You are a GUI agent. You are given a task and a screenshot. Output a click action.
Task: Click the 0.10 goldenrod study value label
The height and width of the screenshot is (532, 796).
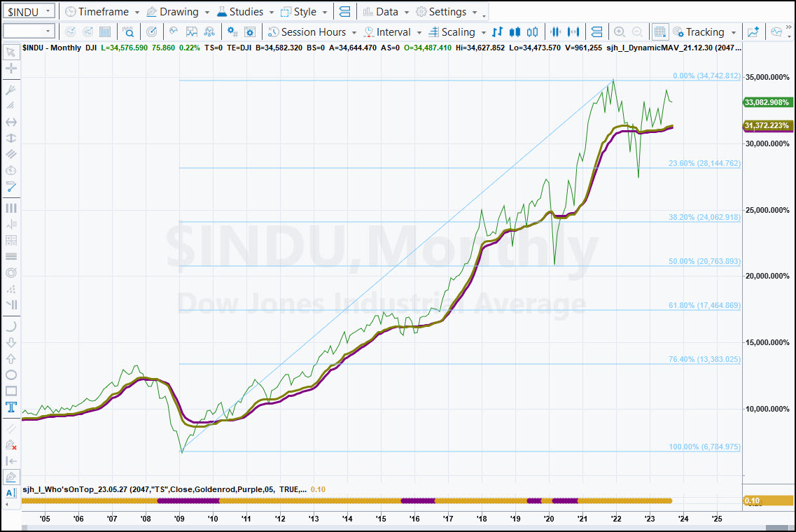pyautogui.click(x=767, y=500)
